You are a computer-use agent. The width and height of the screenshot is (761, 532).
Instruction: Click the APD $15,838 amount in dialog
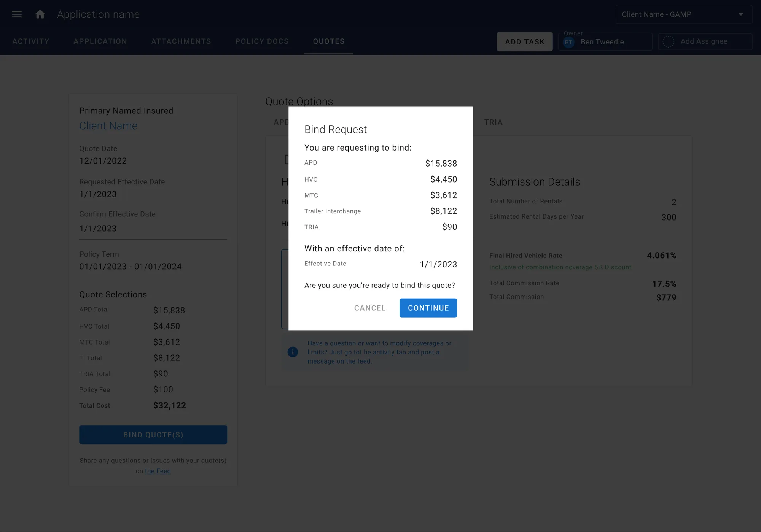pyautogui.click(x=441, y=164)
